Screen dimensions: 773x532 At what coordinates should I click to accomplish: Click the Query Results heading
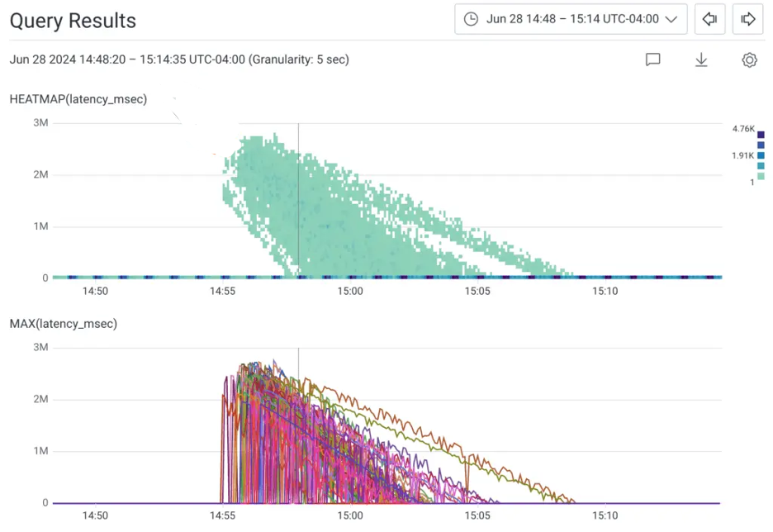tap(73, 21)
